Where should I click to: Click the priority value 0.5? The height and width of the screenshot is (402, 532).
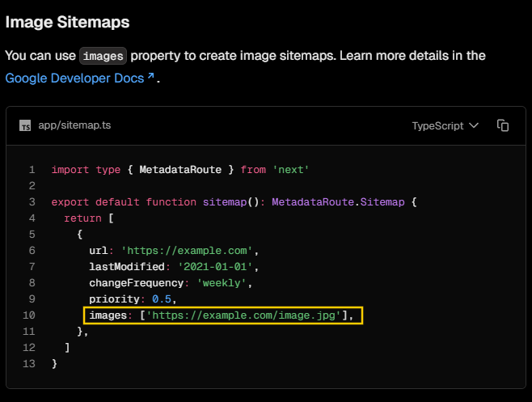tap(162, 299)
